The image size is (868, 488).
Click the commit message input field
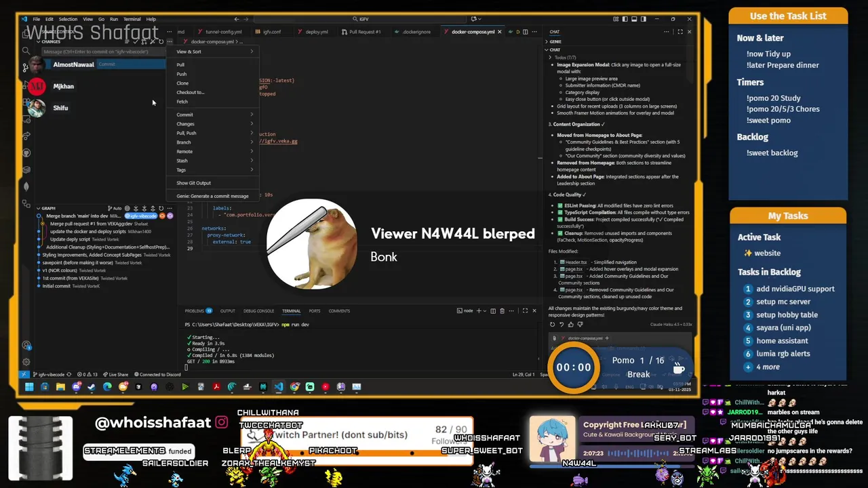tap(102, 52)
